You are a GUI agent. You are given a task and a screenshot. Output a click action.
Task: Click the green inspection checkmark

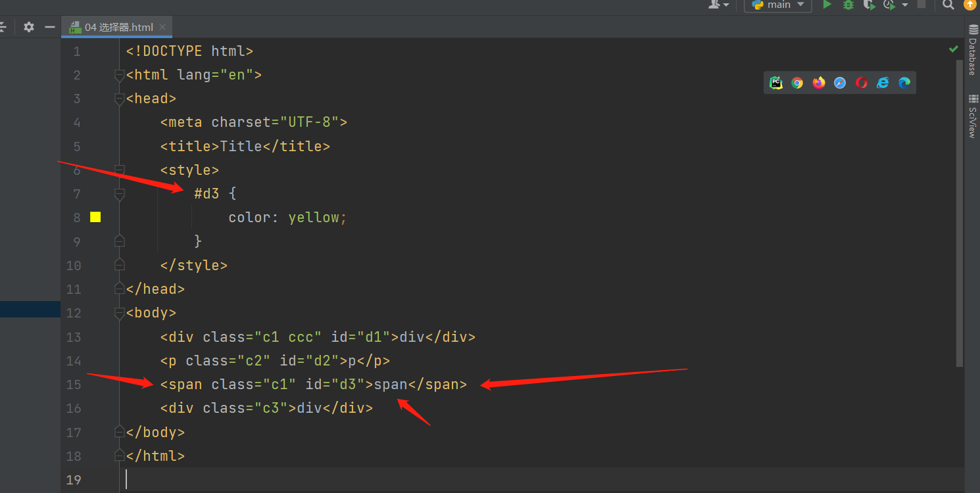pos(954,49)
